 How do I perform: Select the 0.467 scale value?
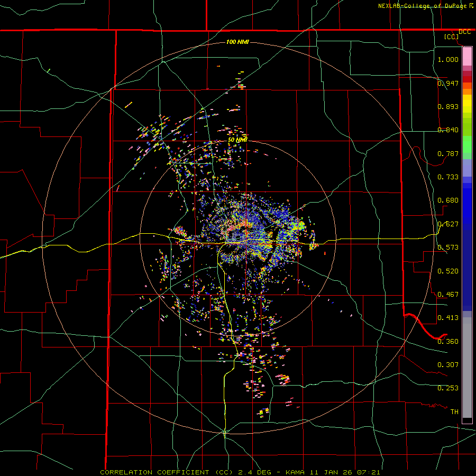(x=448, y=295)
